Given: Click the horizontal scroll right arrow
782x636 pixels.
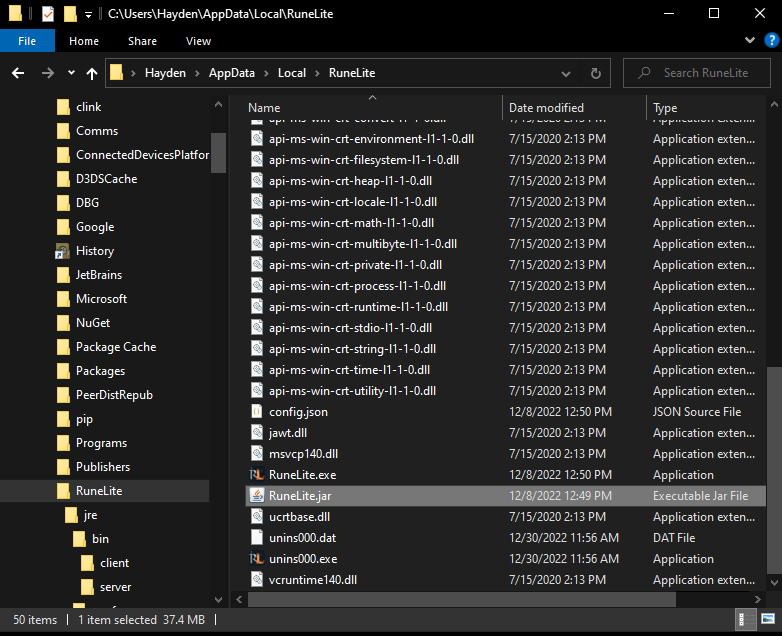Looking at the screenshot, I should (x=758, y=599).
